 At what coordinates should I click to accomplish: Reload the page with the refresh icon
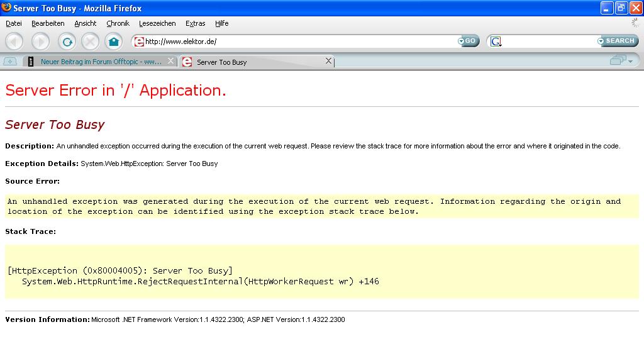tap(67, 42)
